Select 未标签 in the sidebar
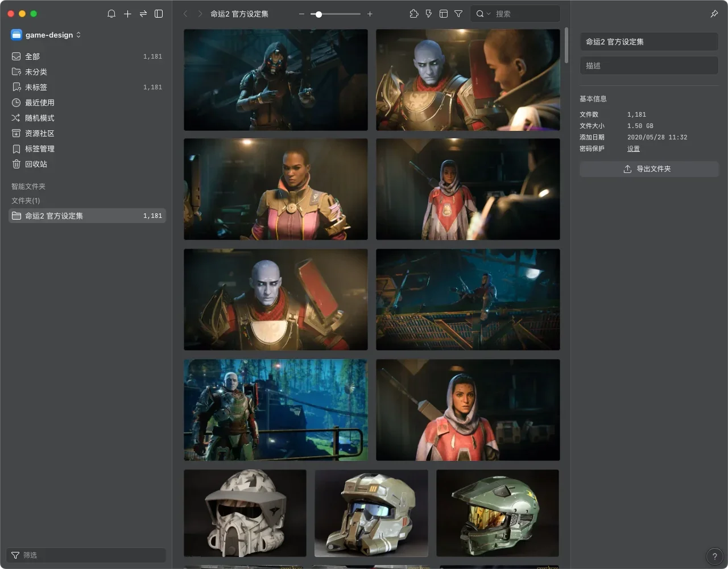Viewport: 728px width, 569px height. (x=87, y=87)
